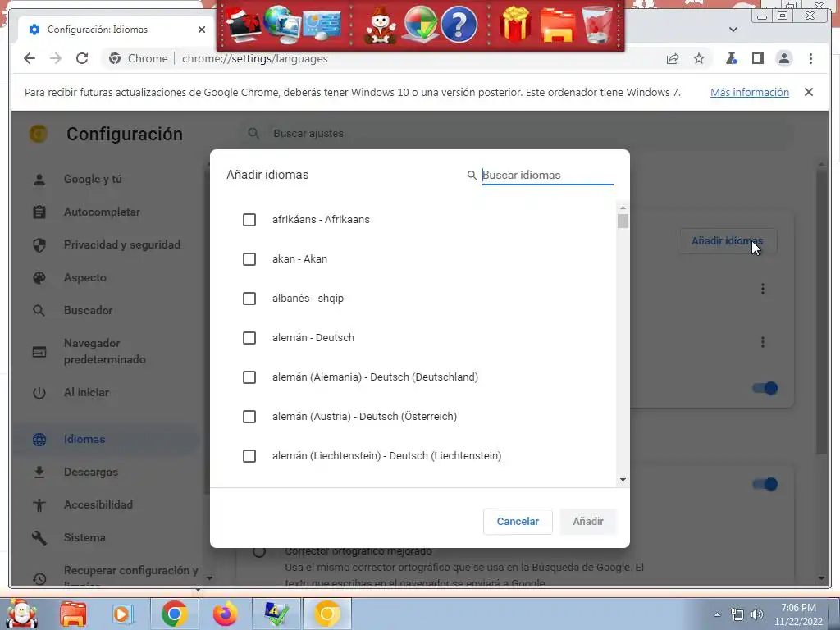Screen dimensions: 840x630
Task: Close the Configuración: Idiomas tab
Action: [202, 30]
